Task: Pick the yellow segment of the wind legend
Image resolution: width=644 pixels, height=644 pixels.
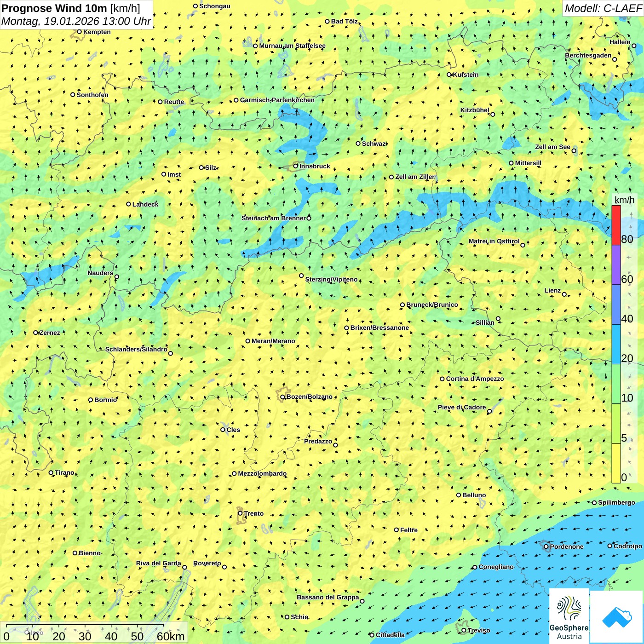Action: (x=616, y=463)
